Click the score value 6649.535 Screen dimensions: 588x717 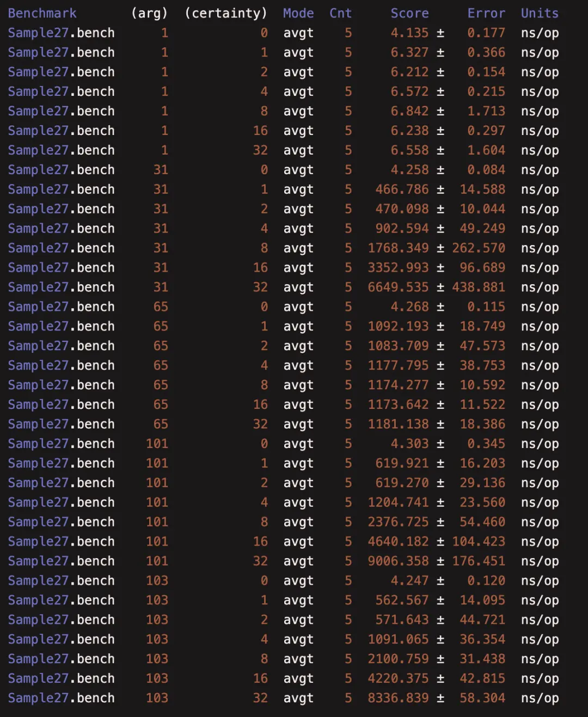(x=398, y=287)
